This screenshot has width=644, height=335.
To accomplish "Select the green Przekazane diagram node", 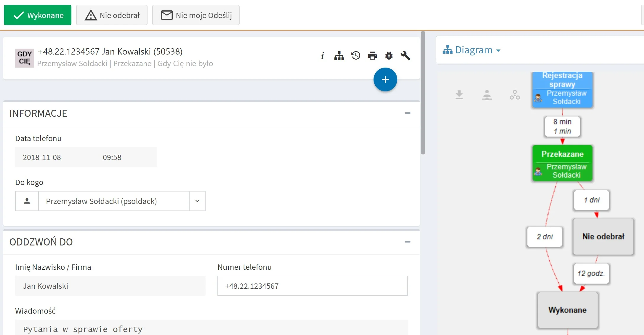I will (562, 163).
